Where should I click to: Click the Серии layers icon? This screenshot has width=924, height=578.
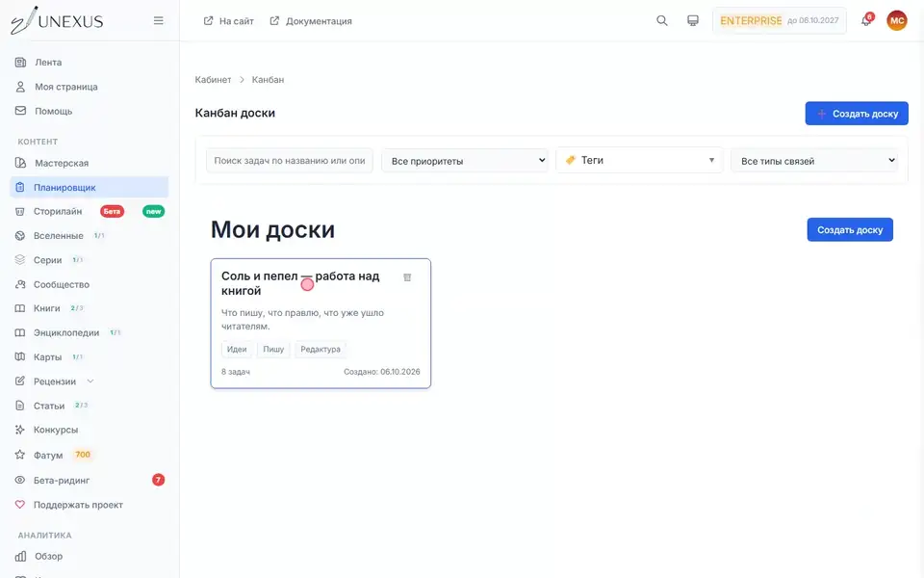point(20,259)
